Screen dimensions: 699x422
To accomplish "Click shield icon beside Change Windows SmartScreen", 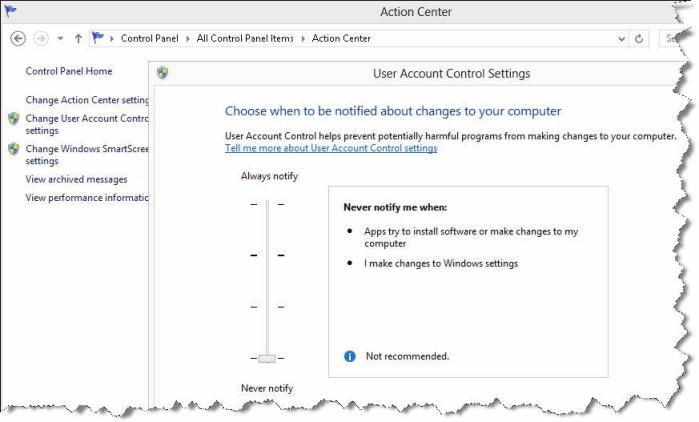I will (x=14, y=149).
